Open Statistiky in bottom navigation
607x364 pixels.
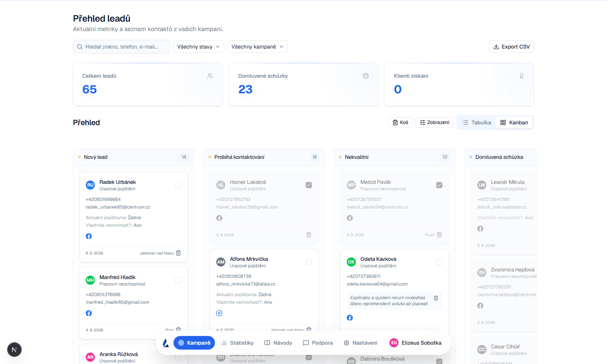point(237,343)
